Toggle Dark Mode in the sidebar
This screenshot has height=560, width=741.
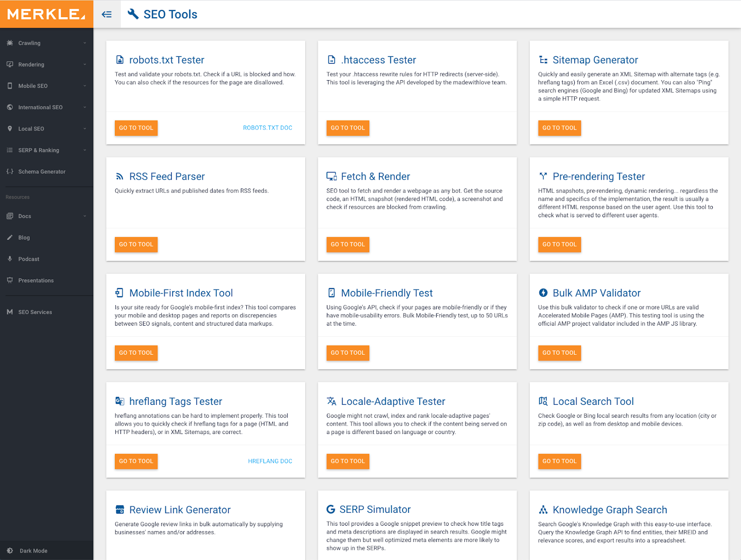[33, 551]
